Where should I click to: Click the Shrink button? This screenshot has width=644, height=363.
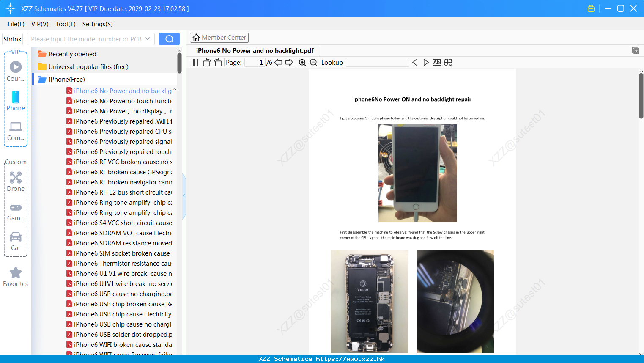tap(13, 39)
